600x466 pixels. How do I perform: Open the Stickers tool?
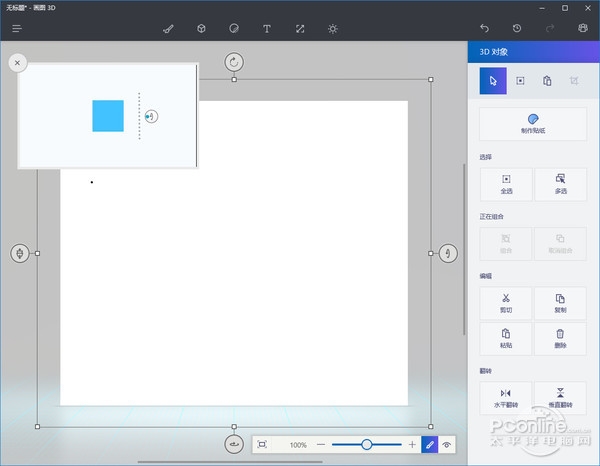click(x=234, y=29)
